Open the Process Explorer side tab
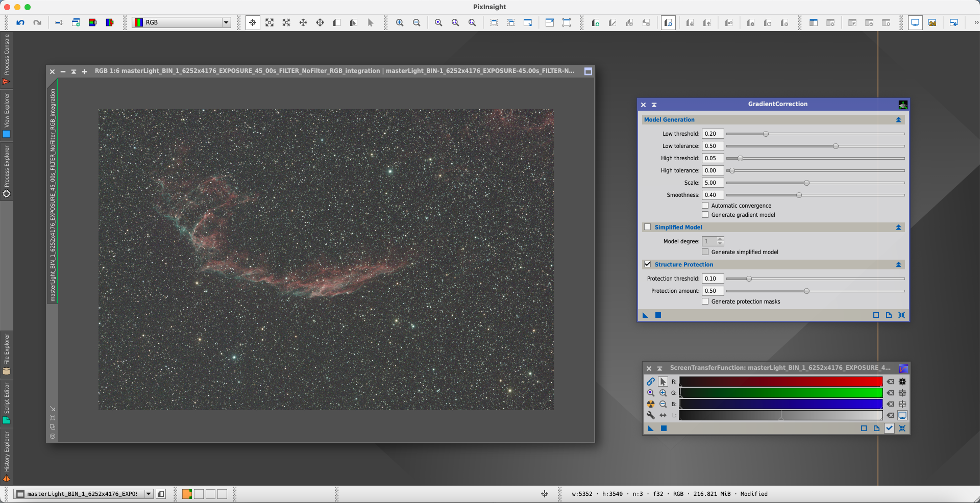 click(x=7, y=171)
